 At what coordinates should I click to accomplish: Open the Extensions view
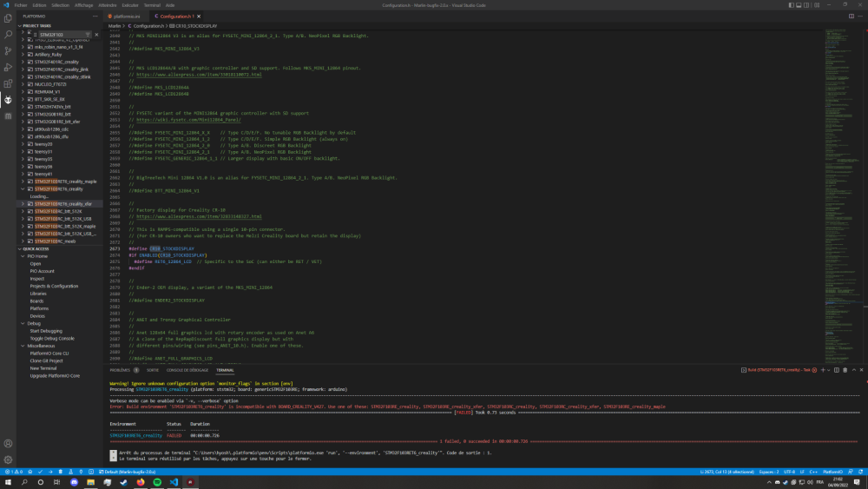(8, 83)
